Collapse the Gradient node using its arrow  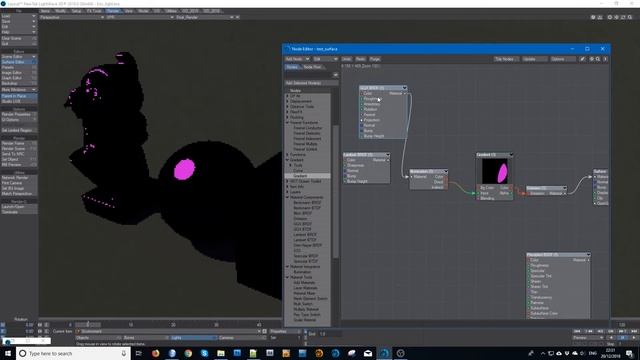(511, 155)
